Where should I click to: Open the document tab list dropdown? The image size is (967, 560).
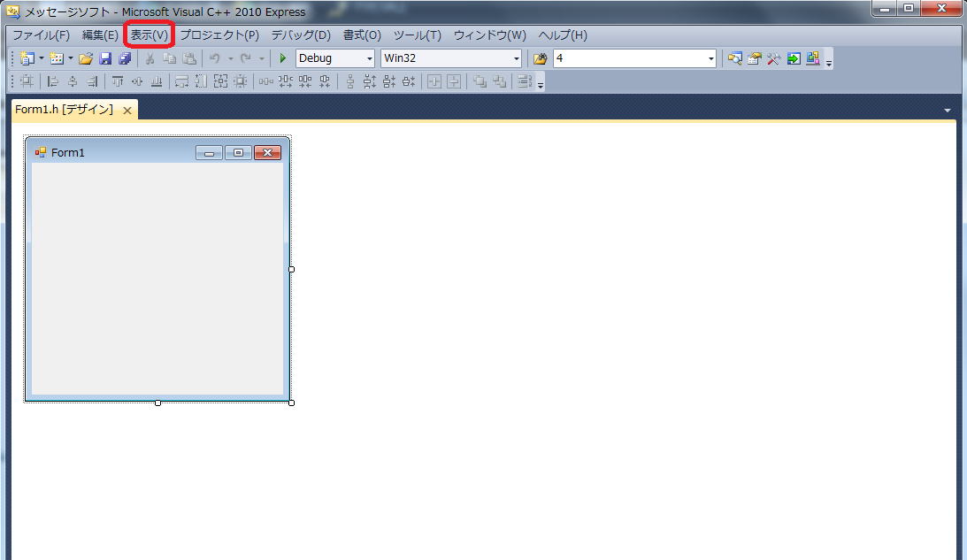[x=948, y=111]
